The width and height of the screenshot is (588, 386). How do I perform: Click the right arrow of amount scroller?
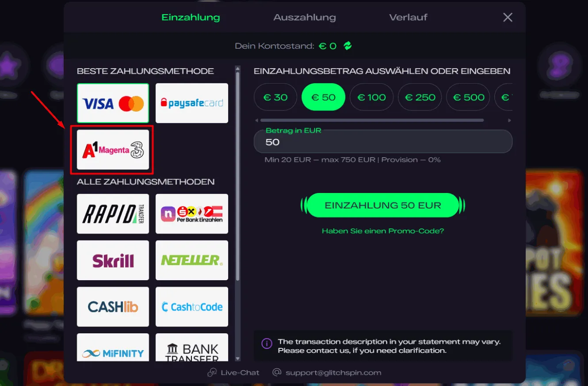tap(509, 120)
